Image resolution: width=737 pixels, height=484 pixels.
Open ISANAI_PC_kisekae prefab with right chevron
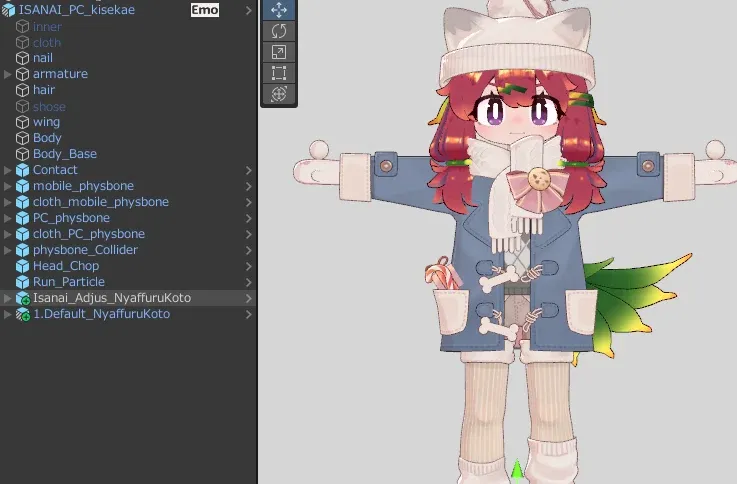248,10
